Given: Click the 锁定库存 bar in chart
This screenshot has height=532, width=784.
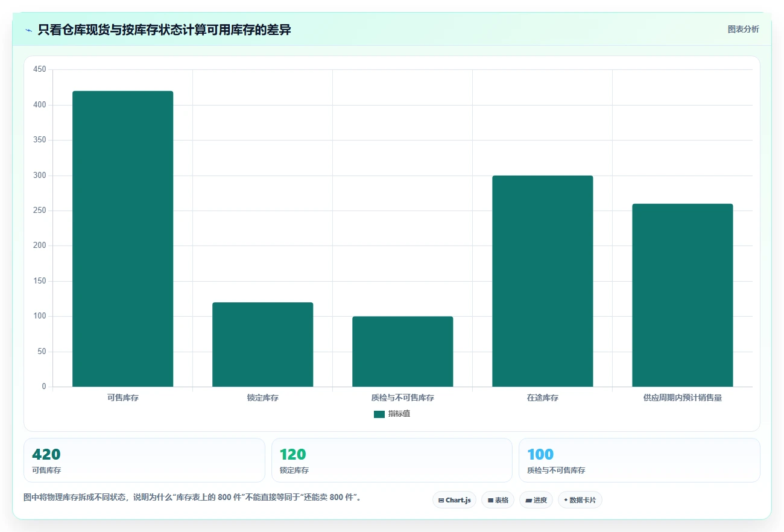Looking at the screenshot, I should (262, 344).
